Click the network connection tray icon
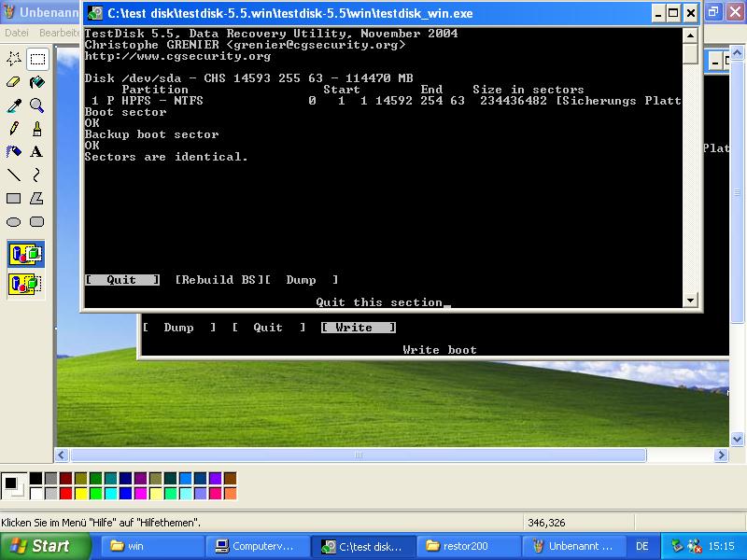 [695, 546]
